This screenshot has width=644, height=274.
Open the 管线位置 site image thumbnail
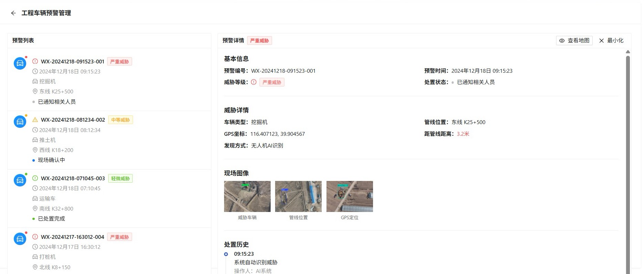coord(298,196)
